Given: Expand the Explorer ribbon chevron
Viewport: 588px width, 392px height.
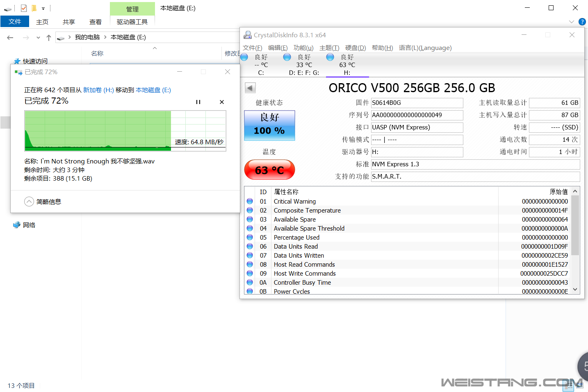Looking at the screenshot, I should (x=571, y=22).
